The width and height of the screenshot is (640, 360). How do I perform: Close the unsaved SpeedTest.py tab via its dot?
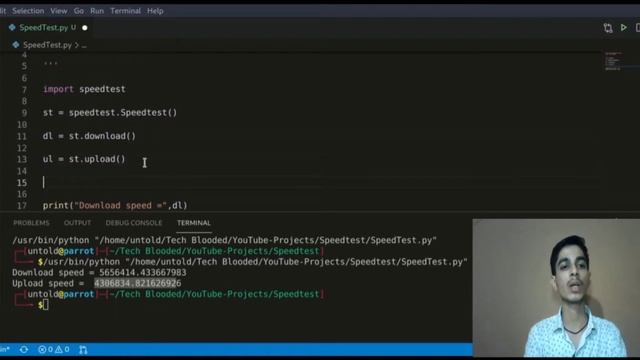[85, 28]
